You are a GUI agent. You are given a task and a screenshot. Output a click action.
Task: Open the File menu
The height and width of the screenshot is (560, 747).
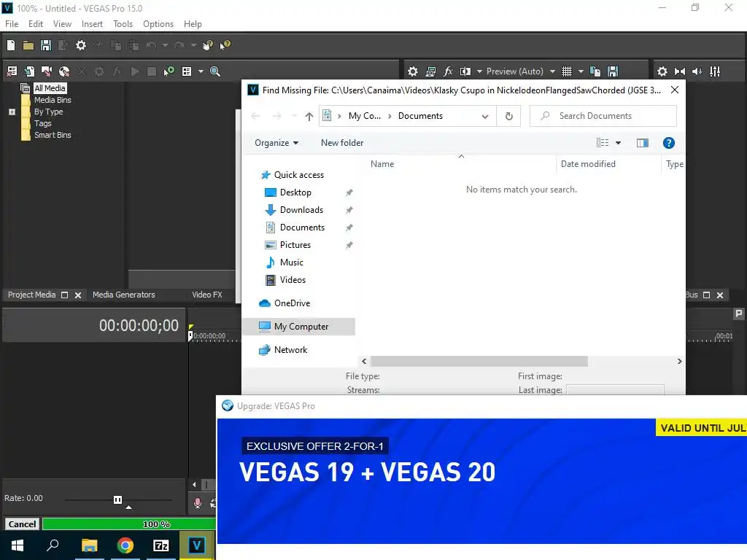point(12,24)
